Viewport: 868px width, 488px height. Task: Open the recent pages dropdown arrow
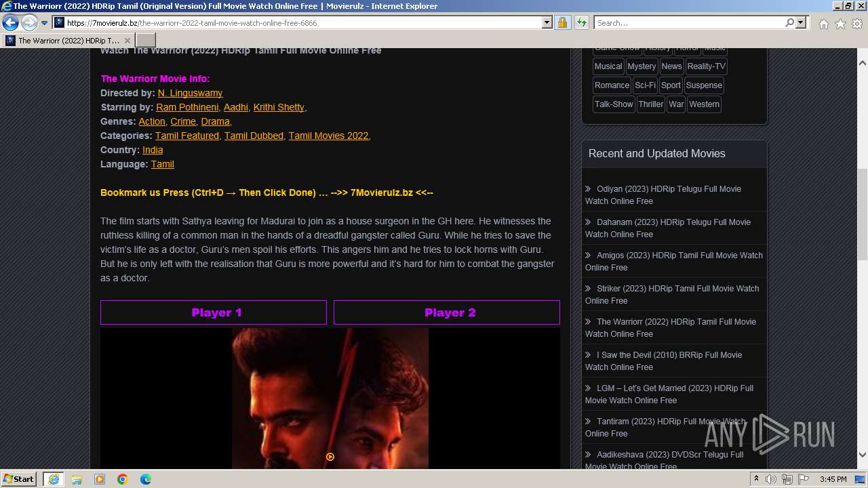point(44,23)
